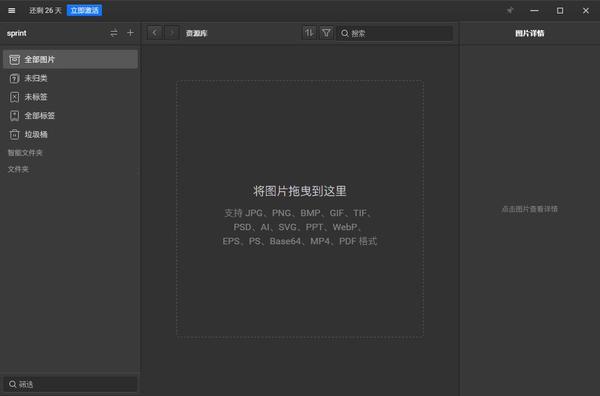Viewport: 600px width, 396px height.
Task: Open 垃圾桶 trash in sidebar
Action: [70, 134]
